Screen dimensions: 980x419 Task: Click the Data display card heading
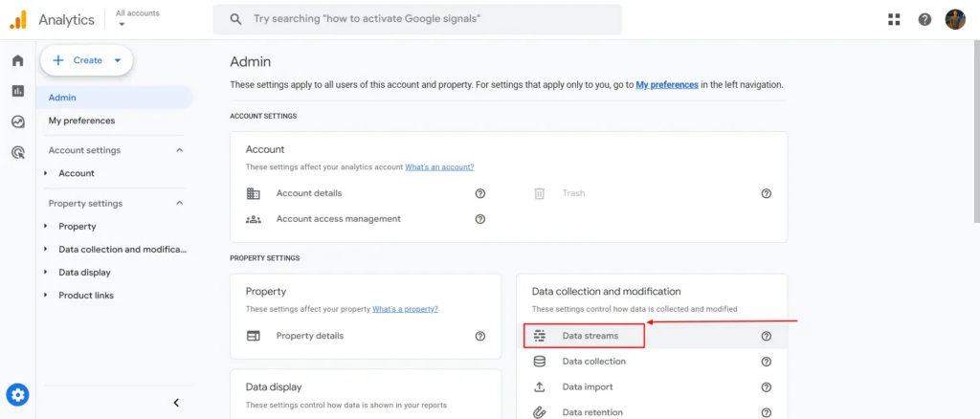[x=273, y=387]
